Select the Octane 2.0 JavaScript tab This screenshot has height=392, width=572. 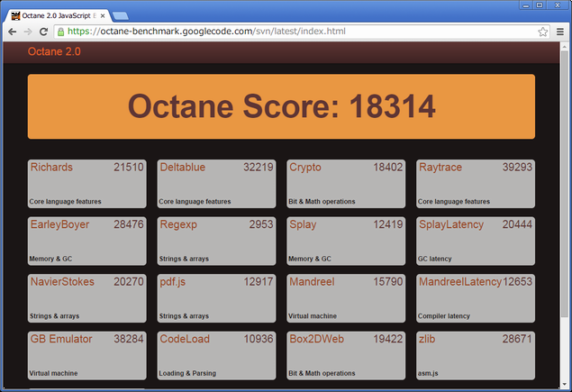(59, 15)
